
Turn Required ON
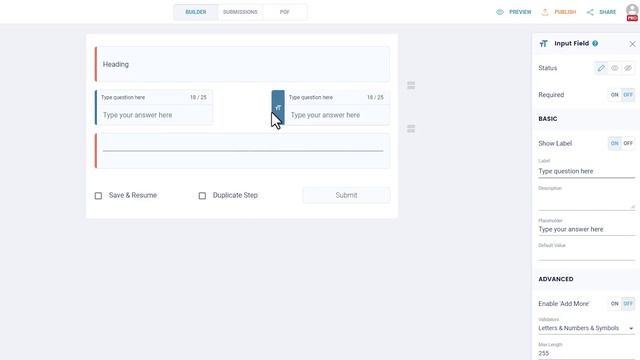click(x=614, y=95)
